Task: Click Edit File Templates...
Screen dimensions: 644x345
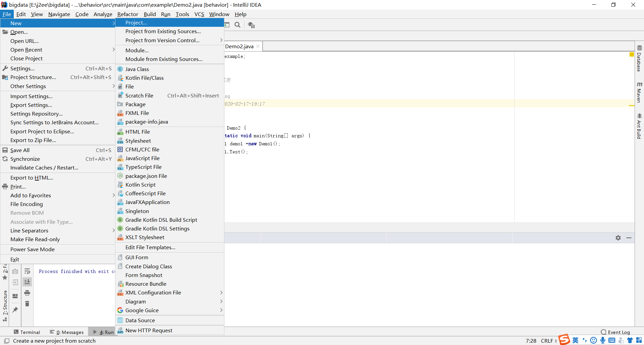Action: point(170,247)
